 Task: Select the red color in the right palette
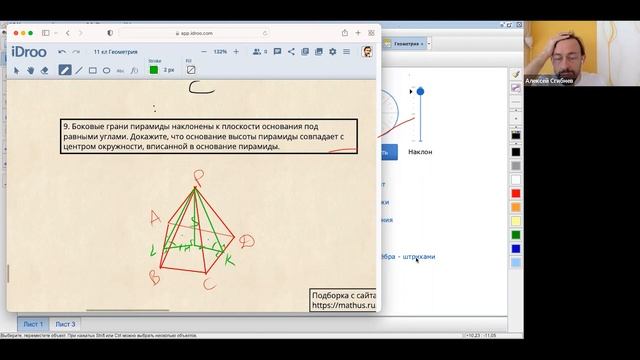pos(516,193)
